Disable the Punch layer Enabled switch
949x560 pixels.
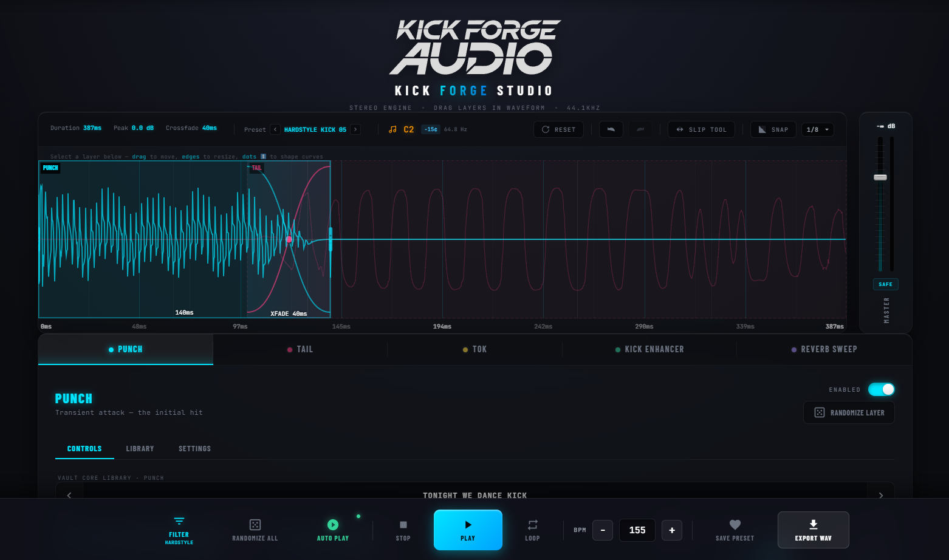[x=882, y=389]
